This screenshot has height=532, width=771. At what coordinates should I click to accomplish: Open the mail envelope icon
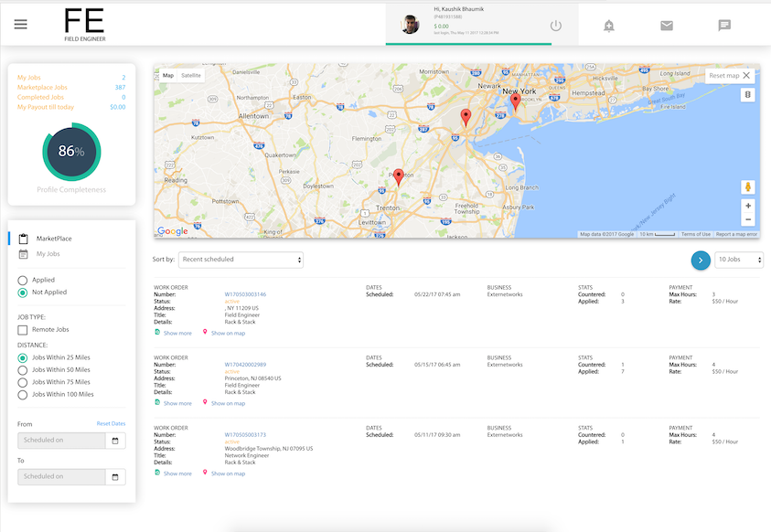(667, 26)
